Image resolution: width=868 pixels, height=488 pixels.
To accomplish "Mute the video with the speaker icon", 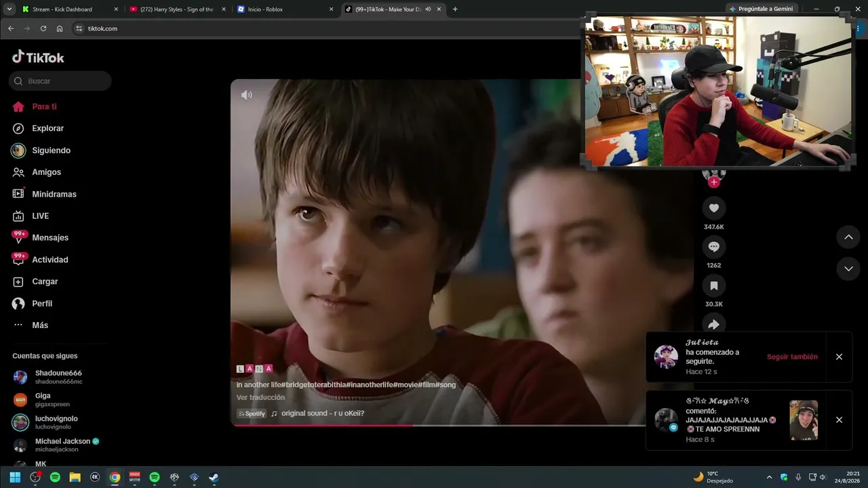I will [x=247, y=95].
